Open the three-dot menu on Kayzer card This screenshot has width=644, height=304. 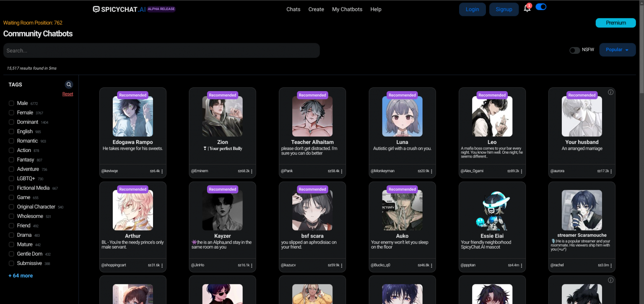(252, 265)
